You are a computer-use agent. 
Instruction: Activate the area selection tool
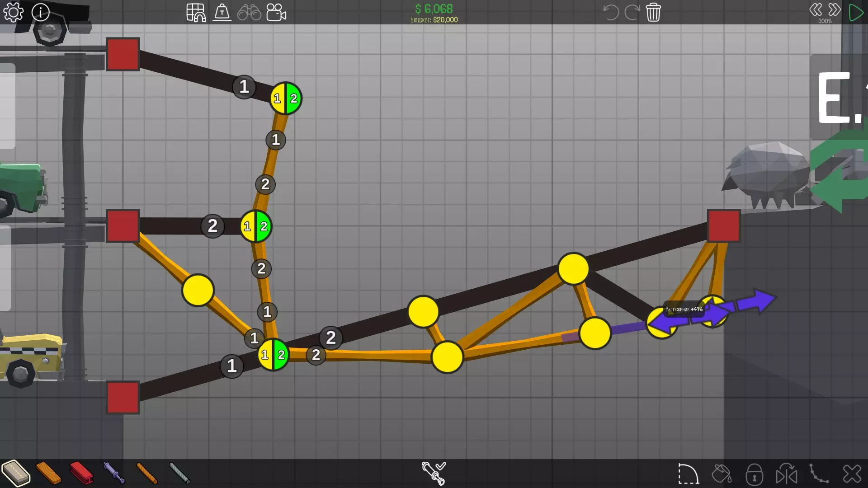pos(689,474)
